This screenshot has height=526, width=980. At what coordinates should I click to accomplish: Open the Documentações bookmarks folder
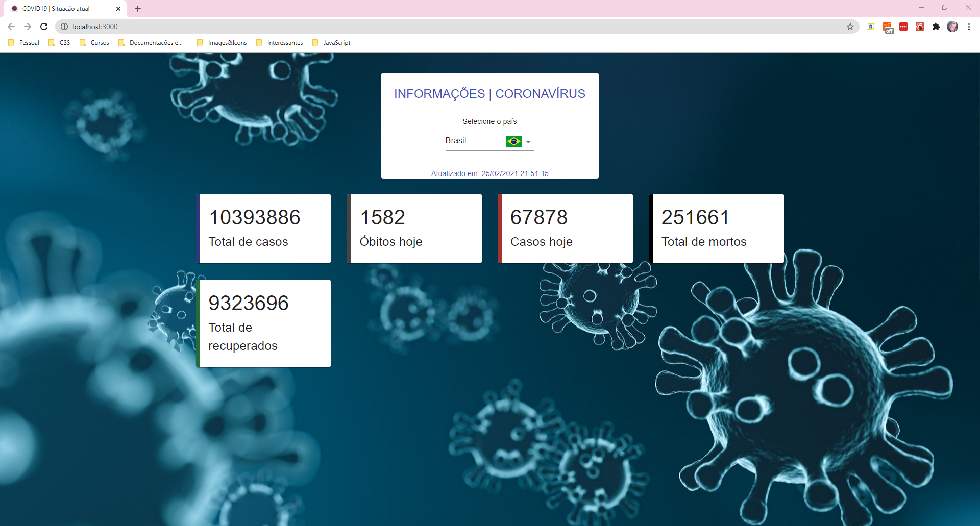[151, 43]
